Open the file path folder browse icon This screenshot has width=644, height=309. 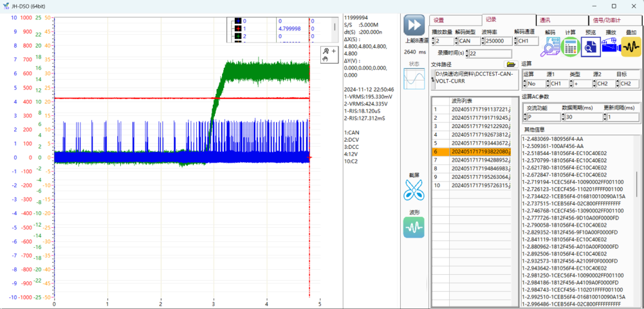point(511,64)
